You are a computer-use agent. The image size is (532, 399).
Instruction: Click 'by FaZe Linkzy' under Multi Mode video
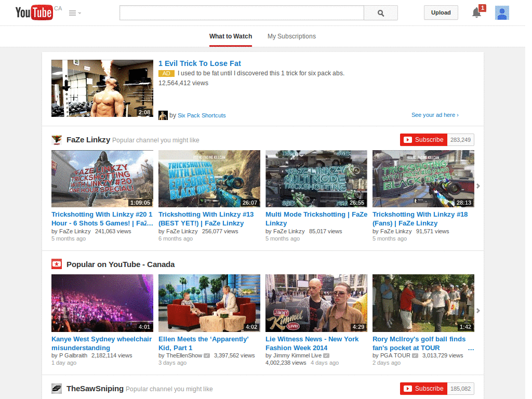coord(285,231)
